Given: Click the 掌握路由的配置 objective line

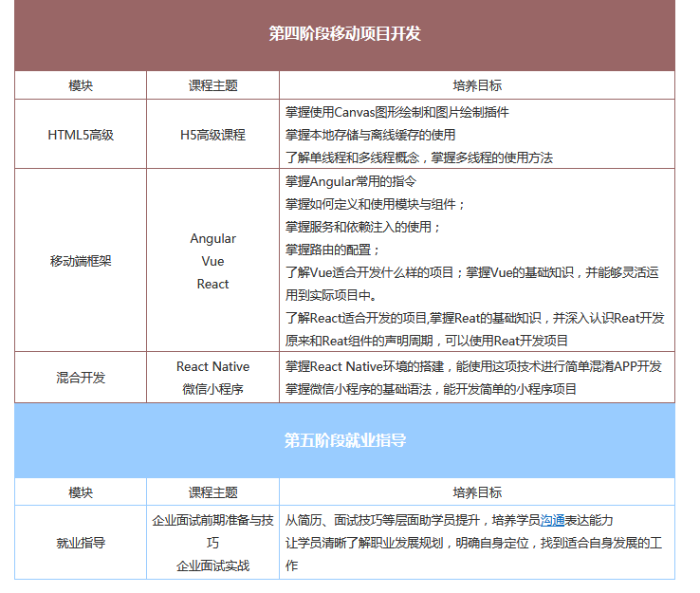Looking at the screenshot, I should click(333, 250).
